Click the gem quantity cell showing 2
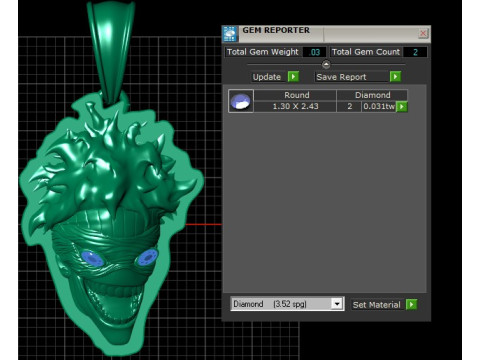This screenshot has height=360, width=480. pos(349,107)
